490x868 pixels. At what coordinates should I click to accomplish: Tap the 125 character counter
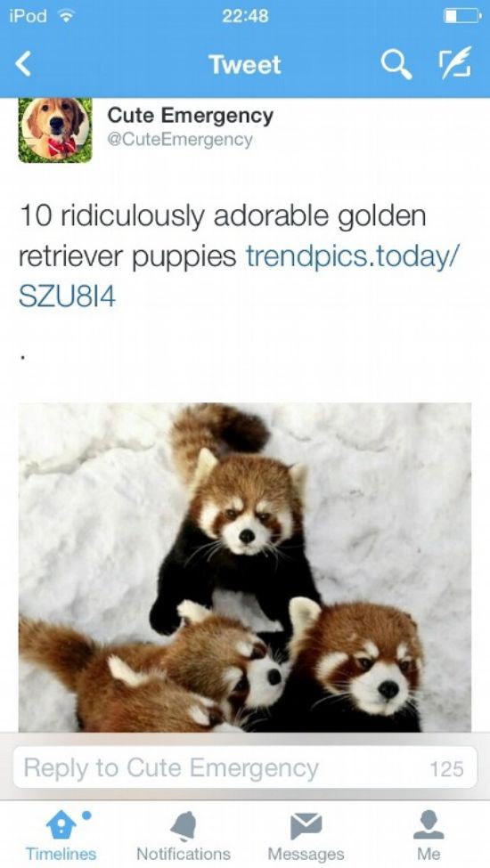pos(446,768)
